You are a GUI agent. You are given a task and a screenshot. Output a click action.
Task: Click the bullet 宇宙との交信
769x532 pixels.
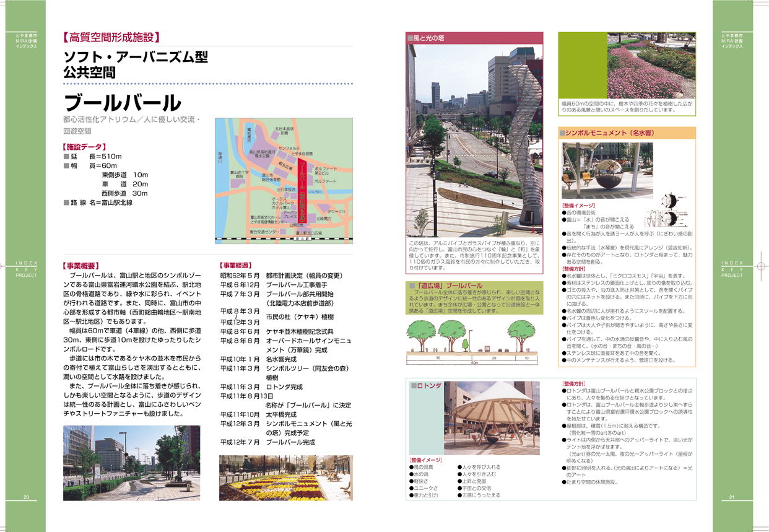[474, 489]
